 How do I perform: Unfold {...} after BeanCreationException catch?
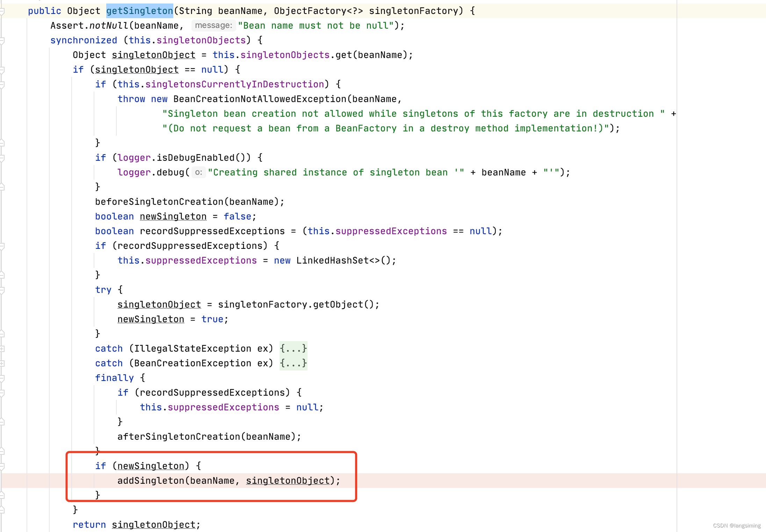(293, 363)
